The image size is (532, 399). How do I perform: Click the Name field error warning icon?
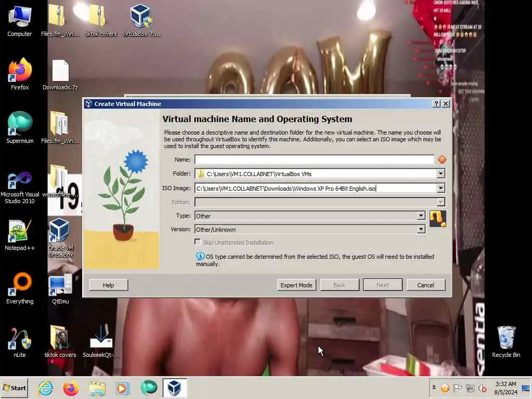click(442, 159)
